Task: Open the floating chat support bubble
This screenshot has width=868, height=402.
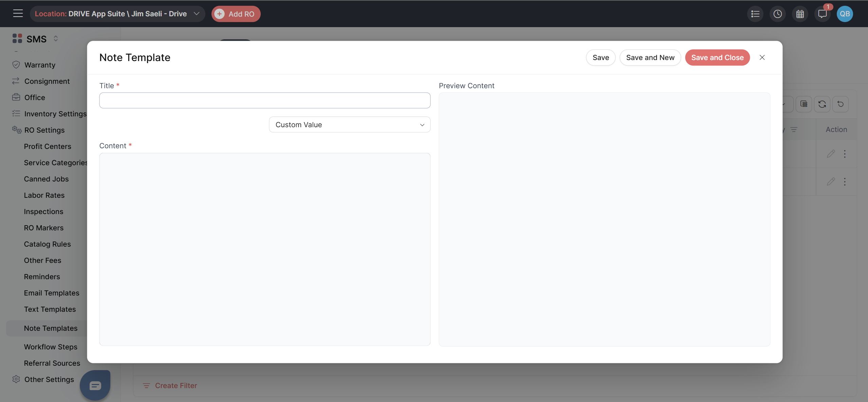Action: click(95, 385)
